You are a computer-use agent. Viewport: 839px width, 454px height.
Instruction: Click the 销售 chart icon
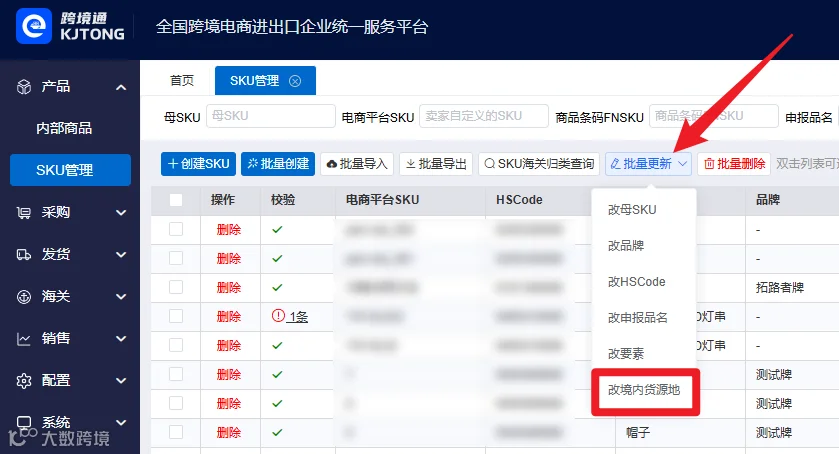coord(24,338)
